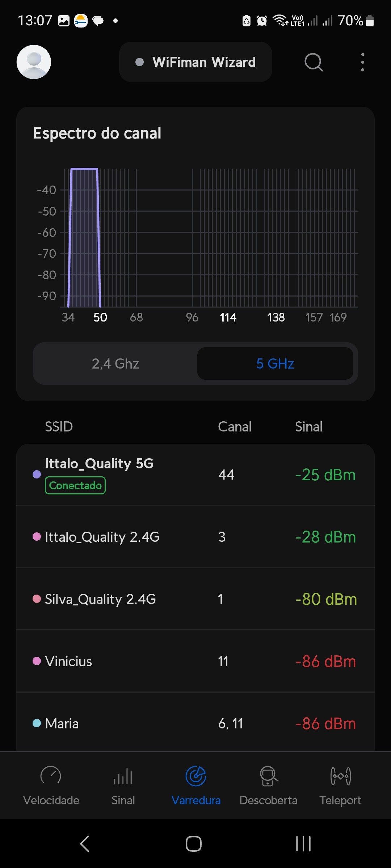Image resolution: width=391 pixels, height=868 pixels.
Task: Open the Maria network entry
Action: pos(195,723)
